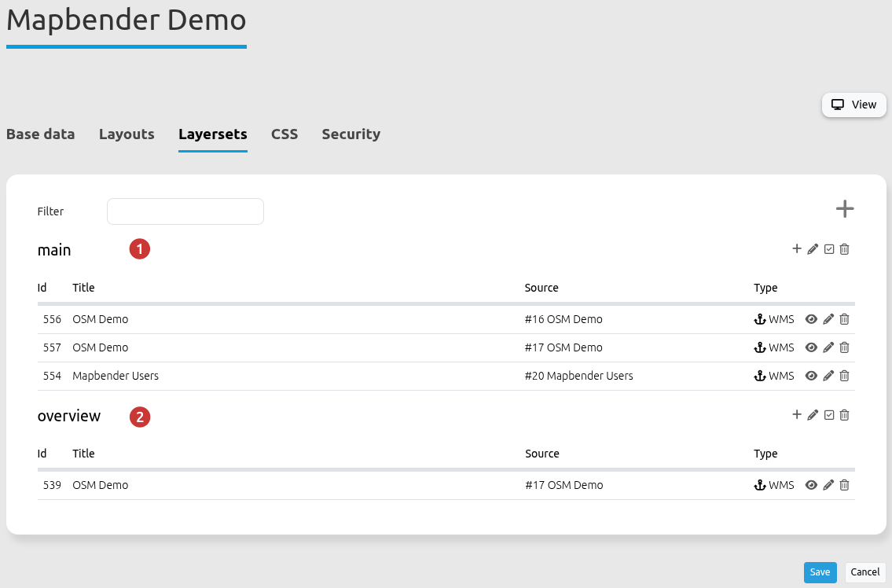Add an instance to the overview layerset
Screen dimensions: 892x588
pos(796,415)
